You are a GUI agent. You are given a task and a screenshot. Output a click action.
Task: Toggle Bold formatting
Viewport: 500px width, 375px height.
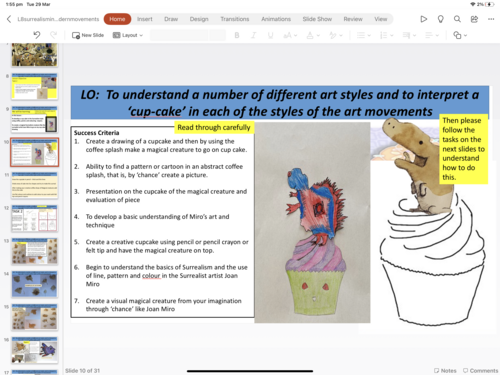click(x=237, y=35)
